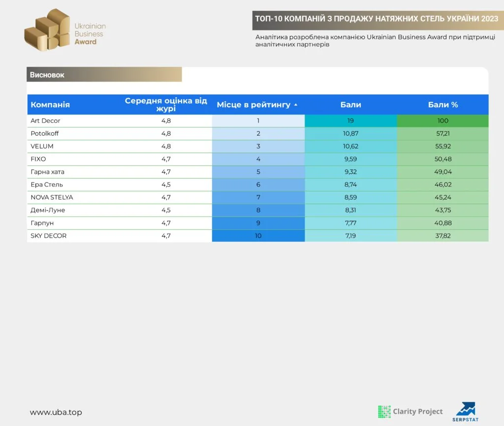The height and width of the screenshot is (426, 504).
Task: Click jury rating 4,5 for Ера Стель
Action: pos(166,185)
